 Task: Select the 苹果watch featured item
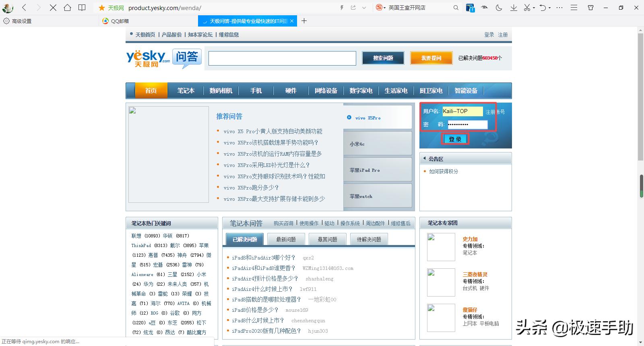coord(378,196)
